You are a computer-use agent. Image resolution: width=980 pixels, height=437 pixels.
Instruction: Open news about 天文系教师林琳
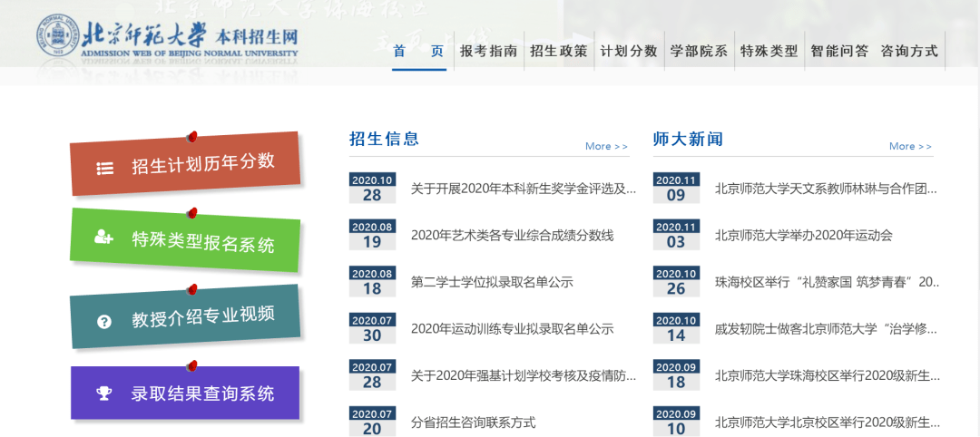(x=827, y=189)
